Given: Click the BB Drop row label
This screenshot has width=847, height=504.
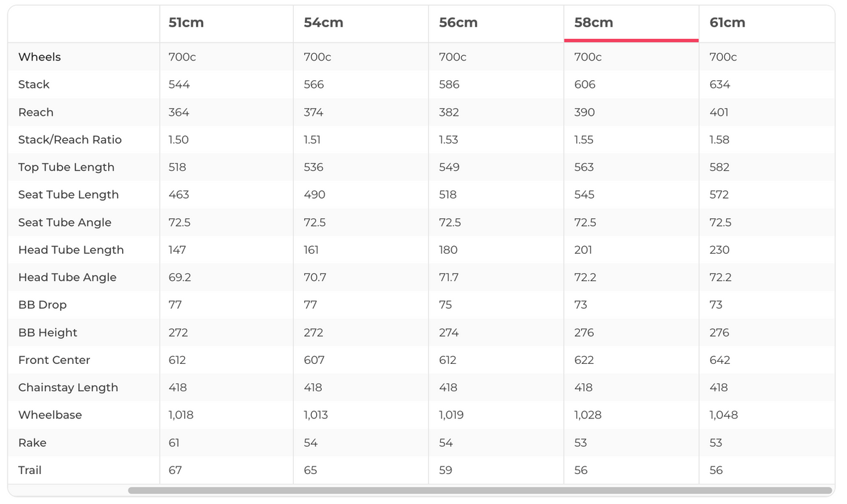Looking at the screenshot, I should (43, 305).
